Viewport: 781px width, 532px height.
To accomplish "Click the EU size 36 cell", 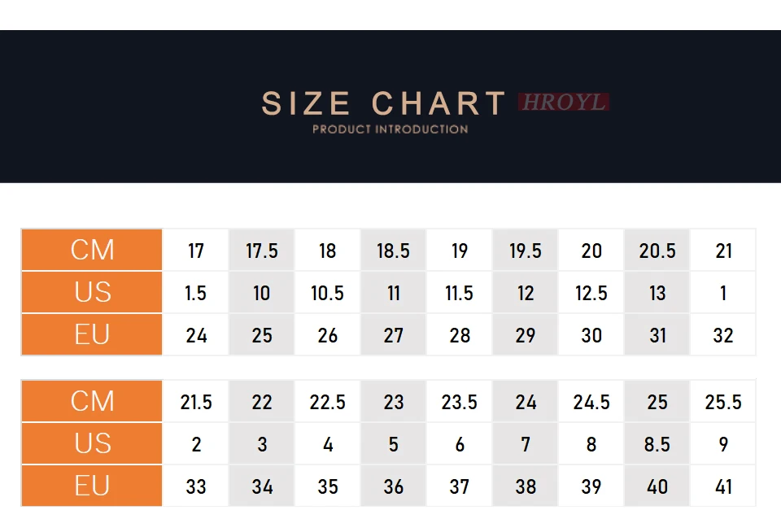I will [x=394, y=486].
